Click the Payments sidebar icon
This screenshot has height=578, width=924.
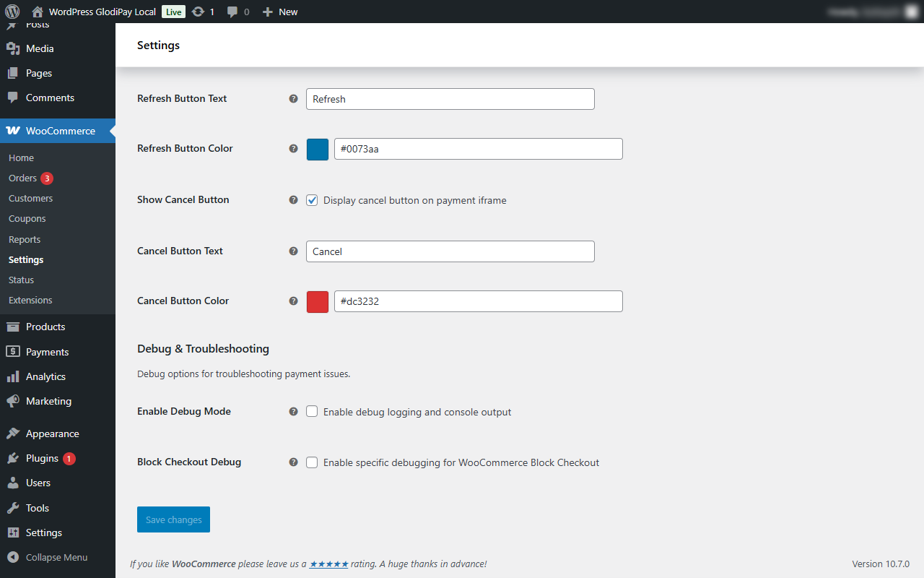13,352
